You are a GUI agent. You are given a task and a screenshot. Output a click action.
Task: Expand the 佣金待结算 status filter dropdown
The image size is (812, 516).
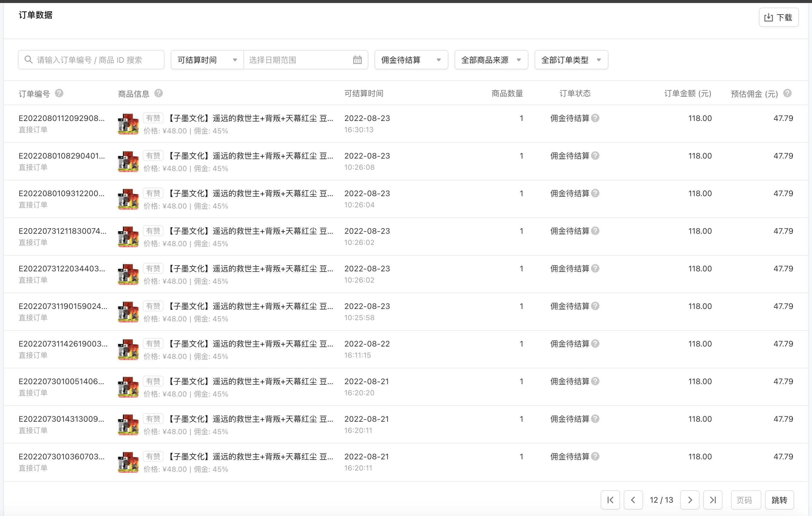(411, 60)
